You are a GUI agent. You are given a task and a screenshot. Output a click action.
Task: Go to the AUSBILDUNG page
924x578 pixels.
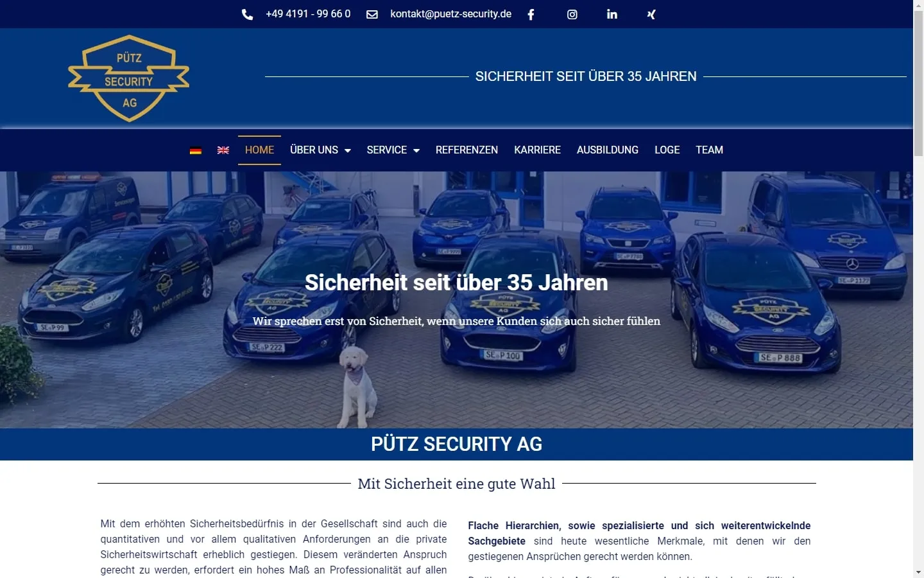pos(608,150)
